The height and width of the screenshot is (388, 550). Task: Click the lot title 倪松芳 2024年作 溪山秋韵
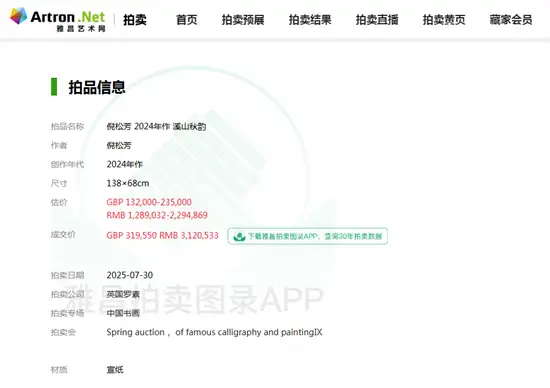[156, 126]
